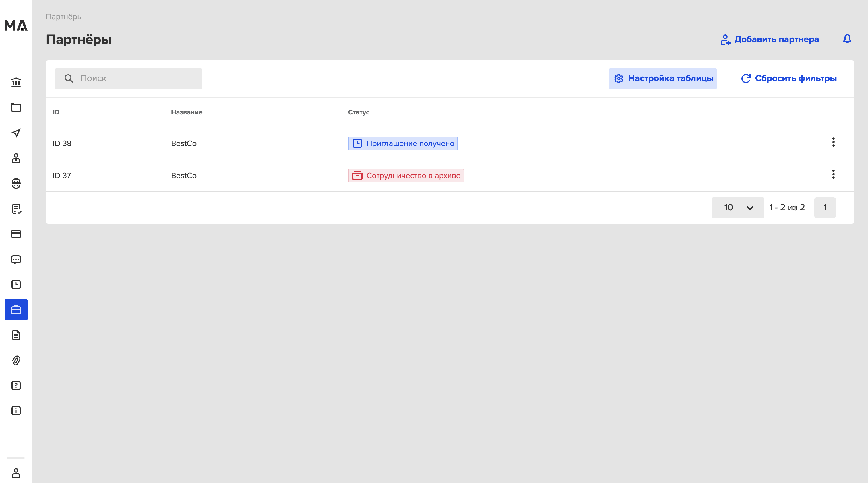Click the Статус column header
Viewport: 868px width, 483px height.
[x=358, y=112]
